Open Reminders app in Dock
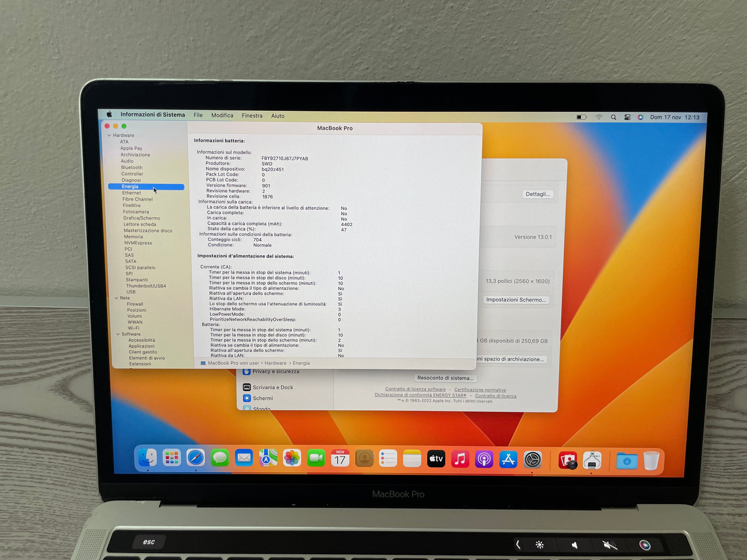This screenshot has width=747, height=560. (388, 458)
